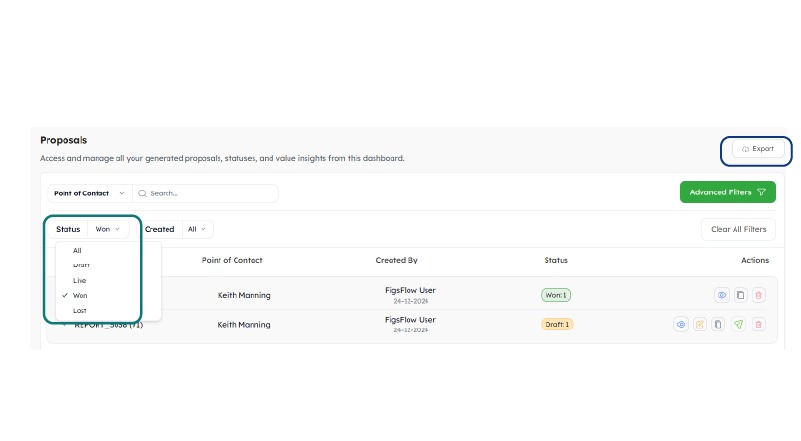Clear All Filters
This screenshot has height=441, width=801.
738,229
